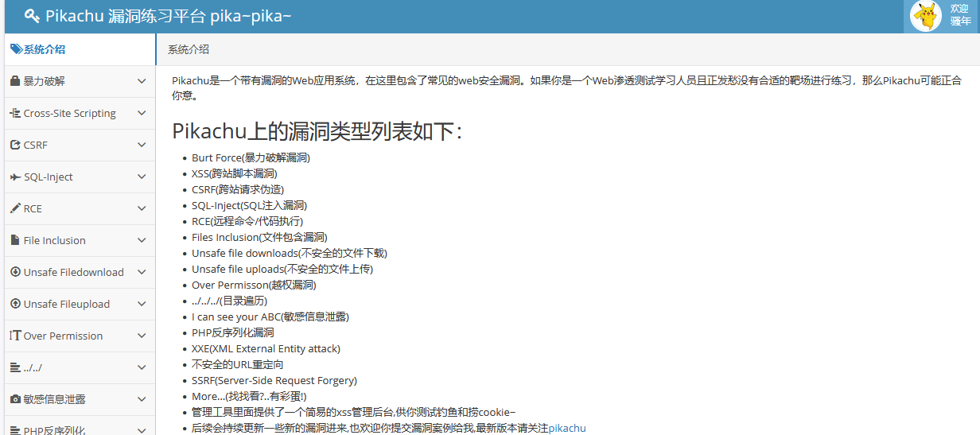
Task: Click the camera icon beside 敏感信息泄露
Action: tap(15, 399)
